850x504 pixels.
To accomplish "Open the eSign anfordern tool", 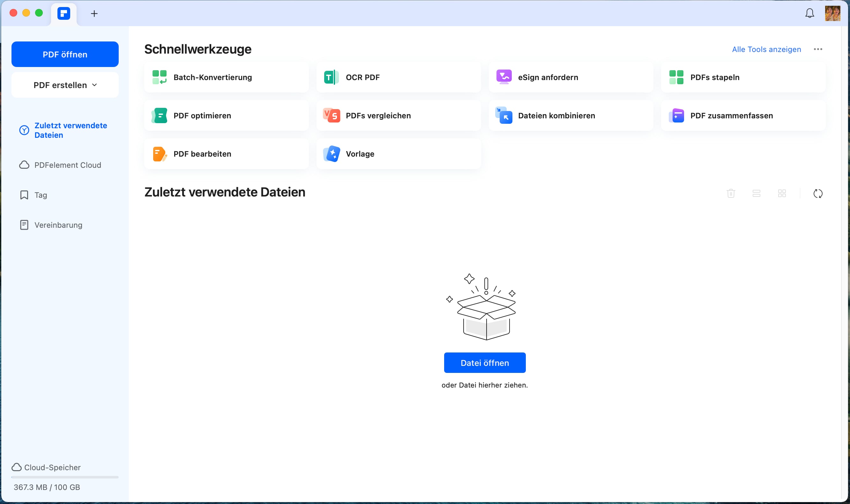I will (571, 78).
